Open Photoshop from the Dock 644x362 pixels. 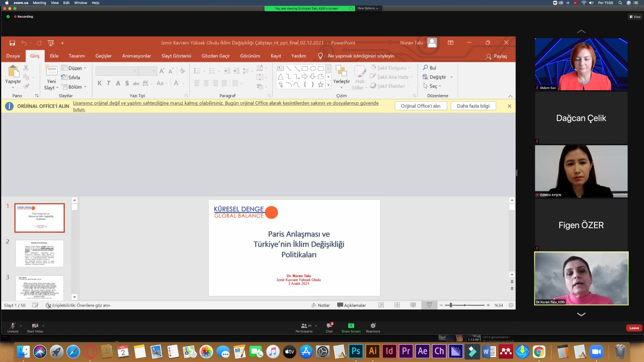pyautogui.click(x=356, y=352)
